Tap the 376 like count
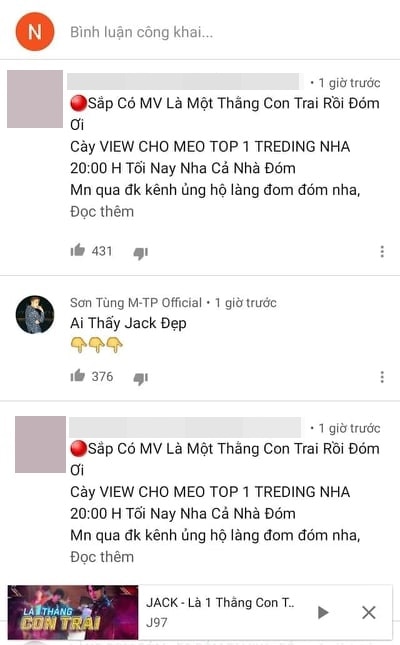This screenshot has height=645, width=400. point(102,376)
